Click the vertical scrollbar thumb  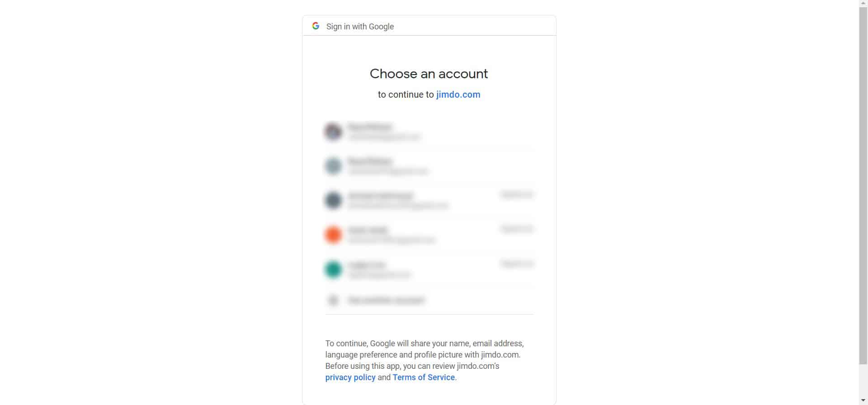[863, 186]
